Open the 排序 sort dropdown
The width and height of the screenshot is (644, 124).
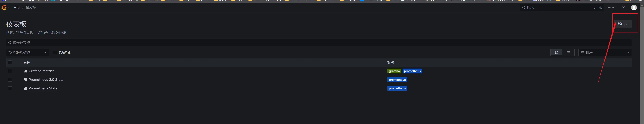tap(605, 52)
